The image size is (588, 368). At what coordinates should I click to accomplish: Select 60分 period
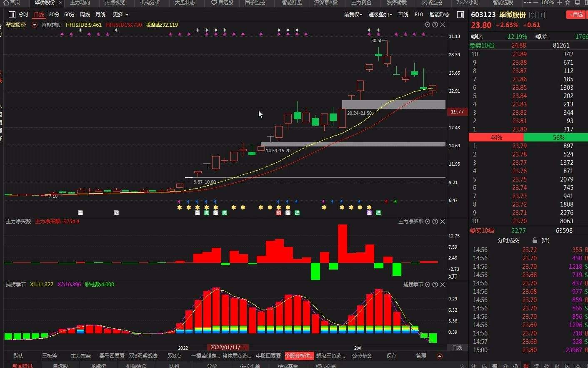click(70, 15)
